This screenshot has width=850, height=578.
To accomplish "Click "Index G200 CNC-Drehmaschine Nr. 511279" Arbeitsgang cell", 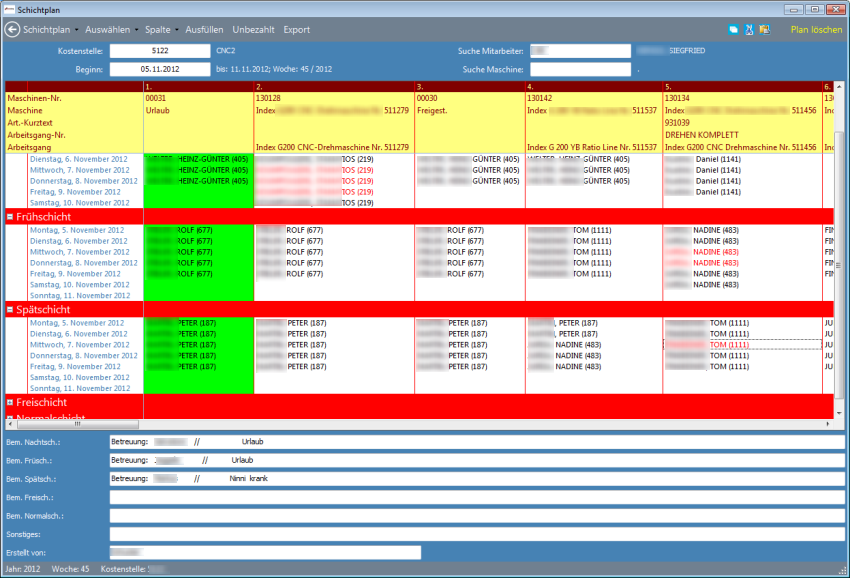I will click(x=332, y=147).
